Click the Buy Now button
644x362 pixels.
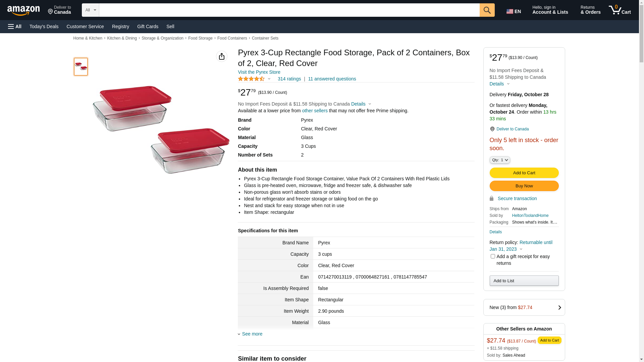[524, 186]
